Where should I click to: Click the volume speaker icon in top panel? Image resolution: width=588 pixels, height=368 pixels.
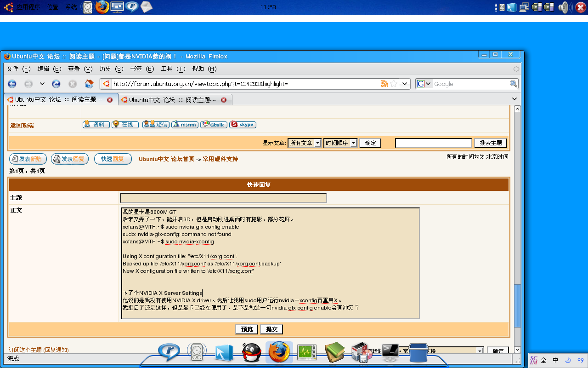point(564,7)
